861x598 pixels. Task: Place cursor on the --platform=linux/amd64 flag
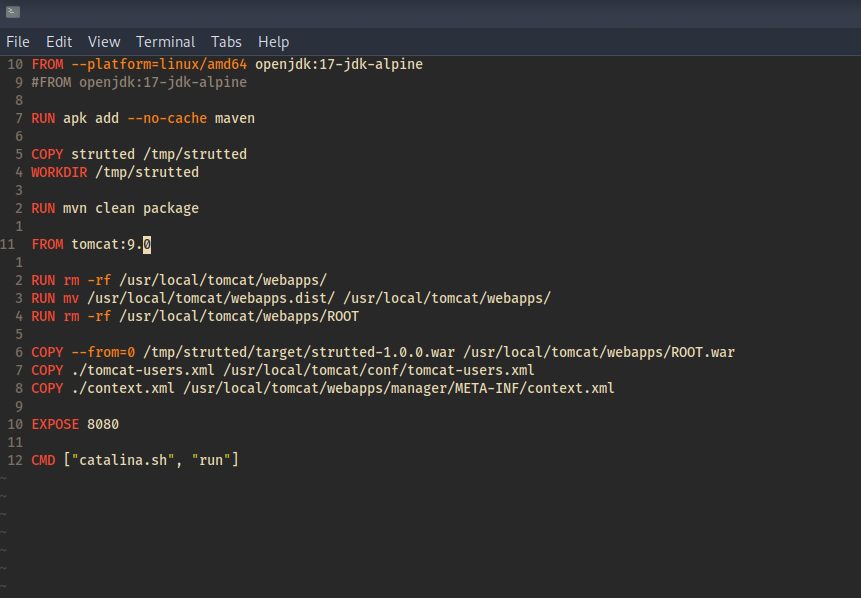click(158, 64)
